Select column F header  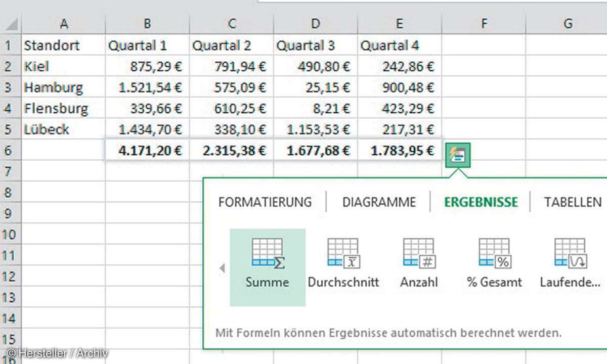coord(484,23)
